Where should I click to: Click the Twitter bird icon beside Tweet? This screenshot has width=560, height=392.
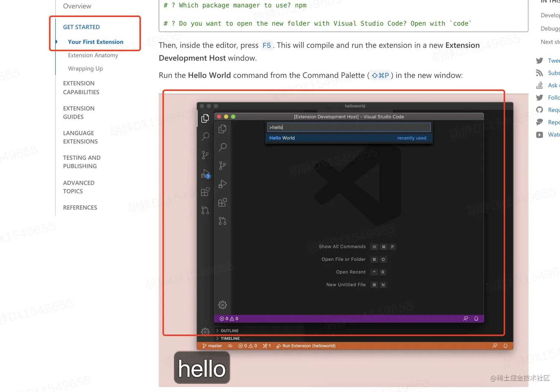pyautogui.click(x=540, y=61)
